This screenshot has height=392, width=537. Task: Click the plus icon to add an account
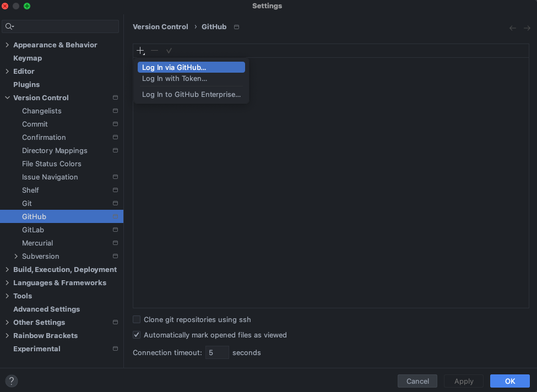point(140,51)
